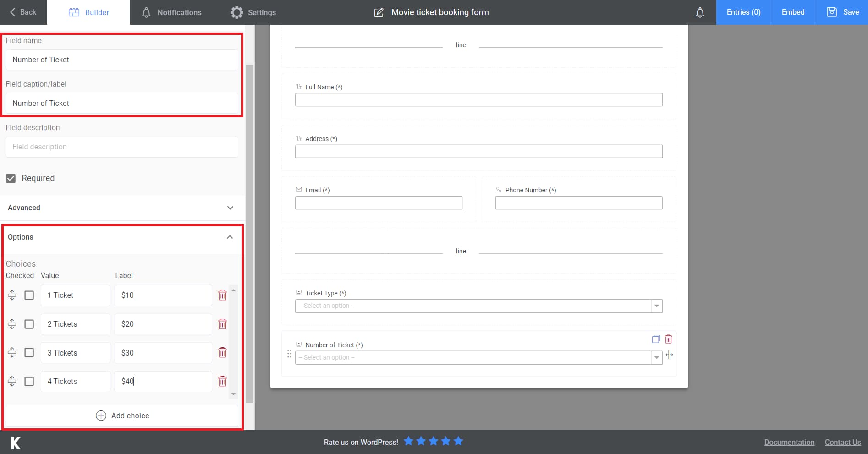This screenshot has width=868, height=454.
Task: Check the 2 Tickets choice checkbox
Action: coord(29,324)
